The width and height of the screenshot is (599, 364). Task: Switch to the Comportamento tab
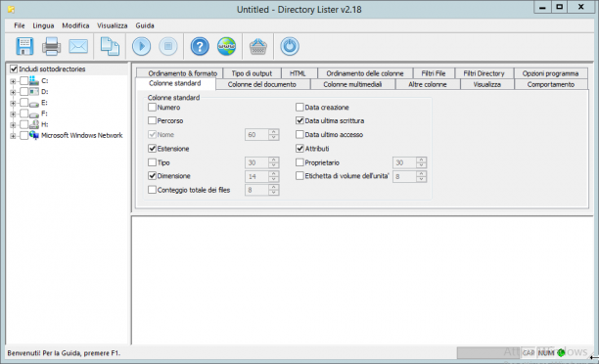tap(551, 84)
